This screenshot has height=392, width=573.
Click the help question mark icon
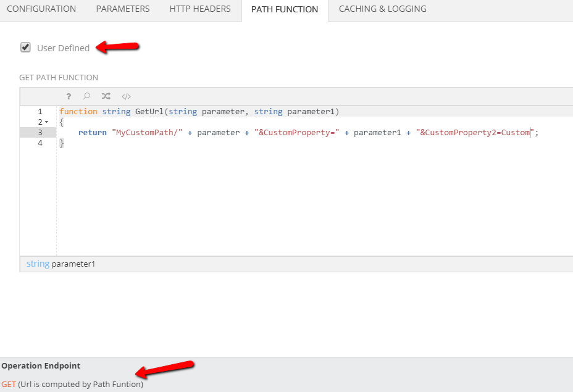point(69,96)
